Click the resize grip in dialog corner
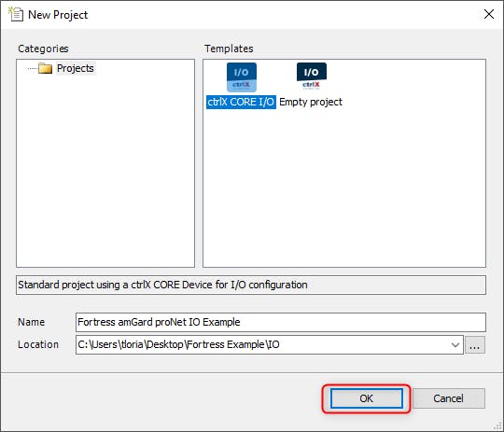This screenshot has height=432, width=504. [498, 427]
